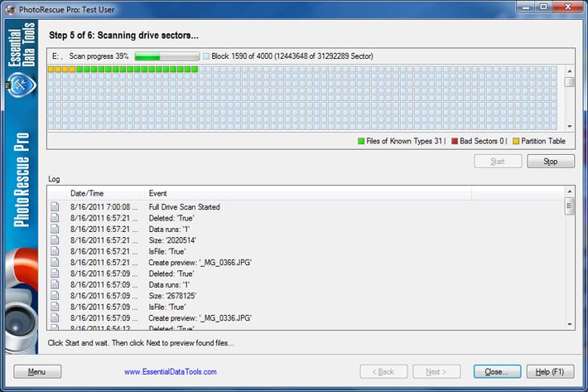The height and width of the screenshot is (392, 588).
Task: Visit www.EssentialDataTools.com link
Action: (171, 372)
